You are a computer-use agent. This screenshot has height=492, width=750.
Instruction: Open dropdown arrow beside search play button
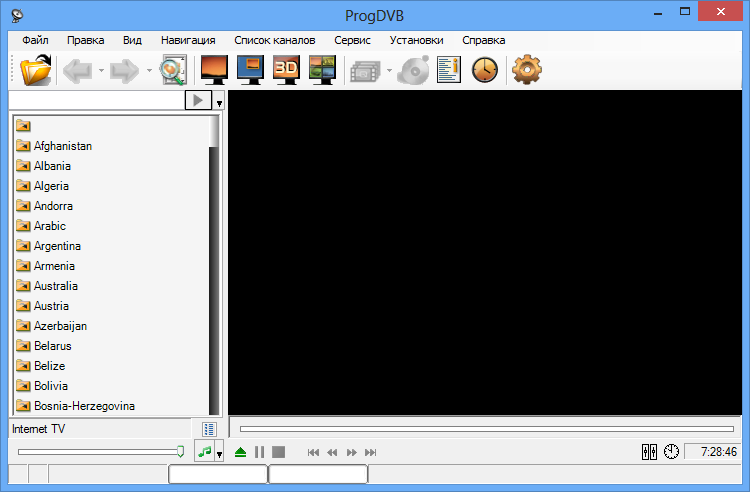[x=219, y=103]
